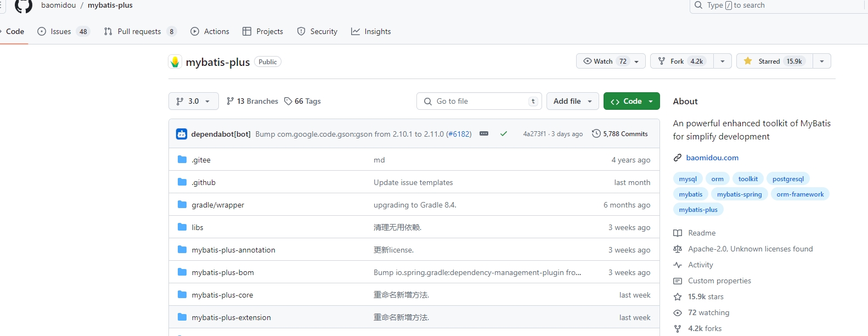The height and width of the screenshot is (336, 868).
Task: Click the Custom properties icon
Action: [678, 281]
